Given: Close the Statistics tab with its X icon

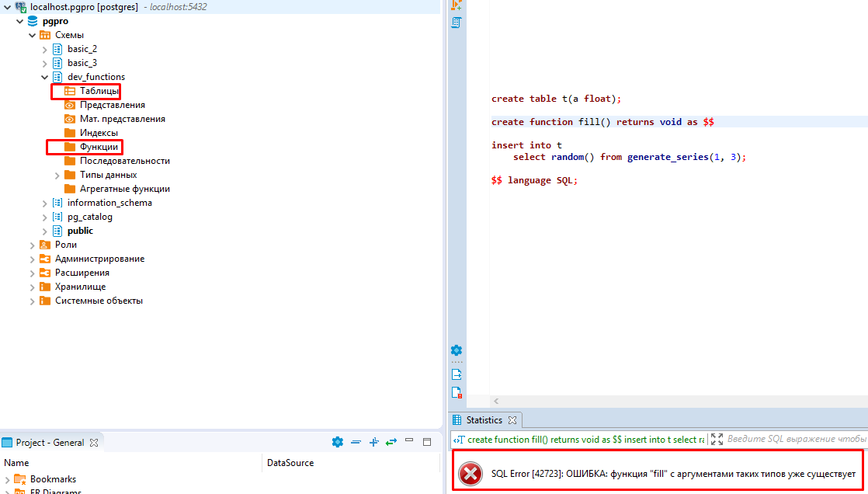Looking at the screenshot, I should [x=512, y=420].
